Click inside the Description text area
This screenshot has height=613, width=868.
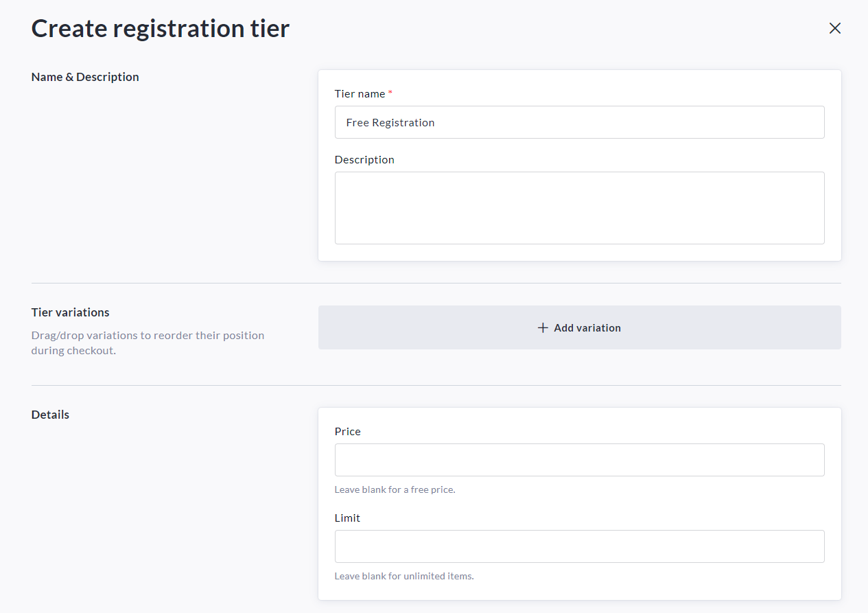(579, 208)
